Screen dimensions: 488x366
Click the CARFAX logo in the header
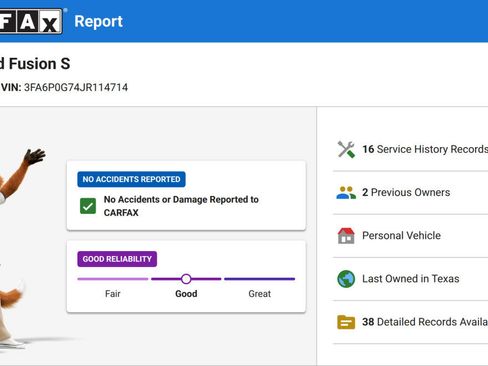(31, 21)
